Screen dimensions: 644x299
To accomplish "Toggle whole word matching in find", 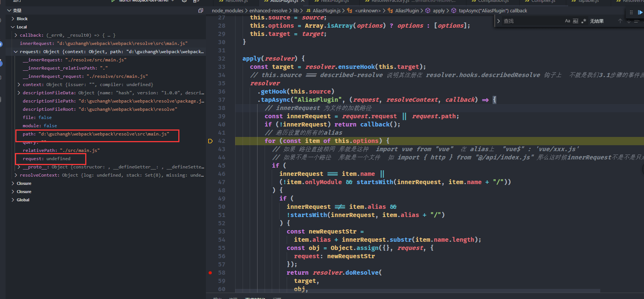I will (x=576, y=21).
